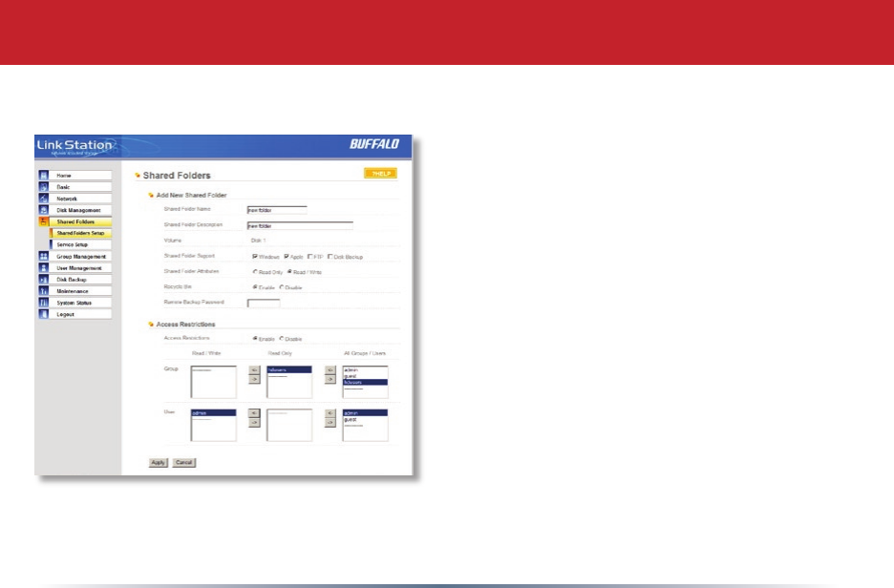Image resolution: width=894 pixels, height=588 pixels.
Task: Select Access Restrictions Disable radio
Action: (281, 339)
